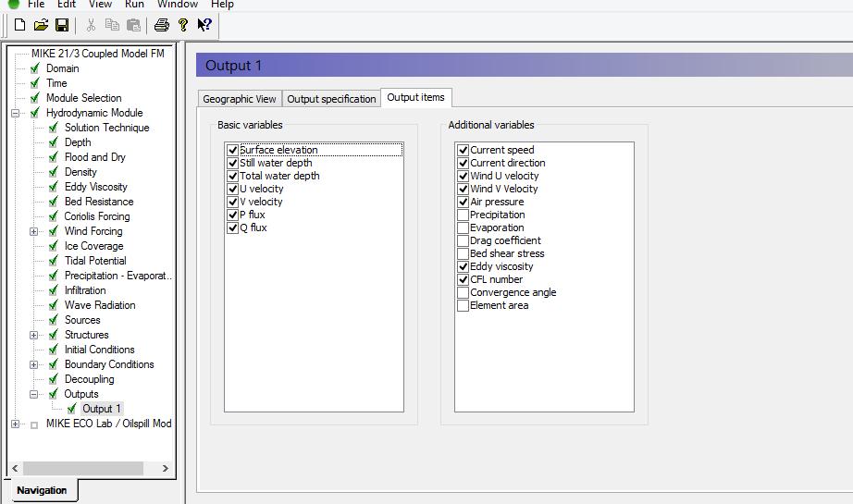This screenshot has width=853, height=504.
Task: Click the horizontal scrollbar thumb in the tree
Action: click(x=82, y=468)
